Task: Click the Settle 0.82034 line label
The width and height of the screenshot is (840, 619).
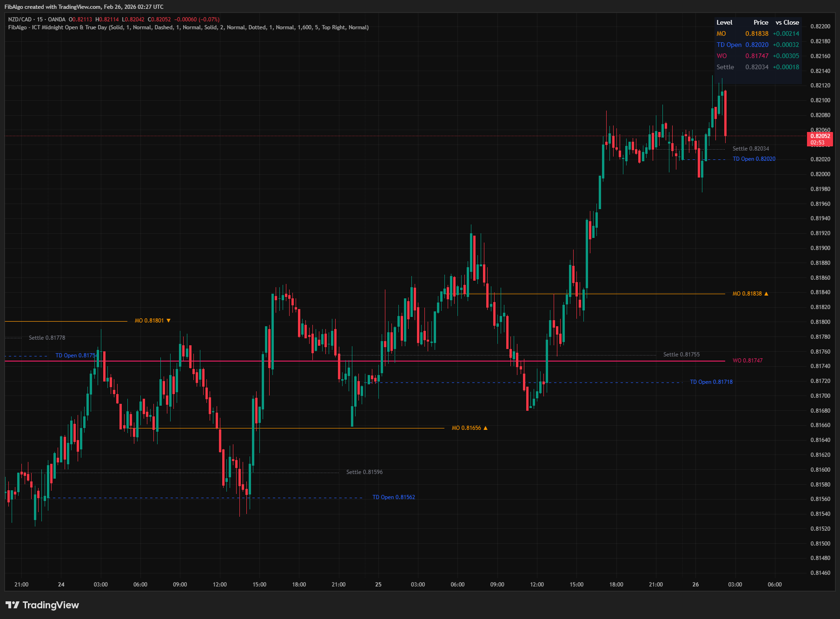Action: tap(750, 149)
